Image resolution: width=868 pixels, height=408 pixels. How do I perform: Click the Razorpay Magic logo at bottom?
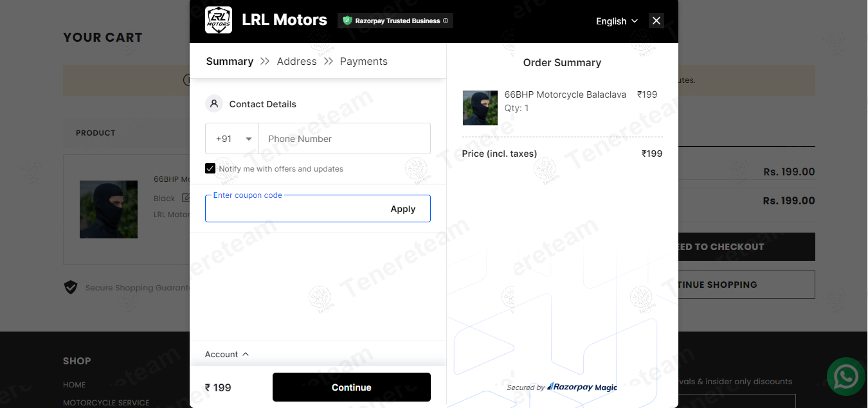pos(582,387)
